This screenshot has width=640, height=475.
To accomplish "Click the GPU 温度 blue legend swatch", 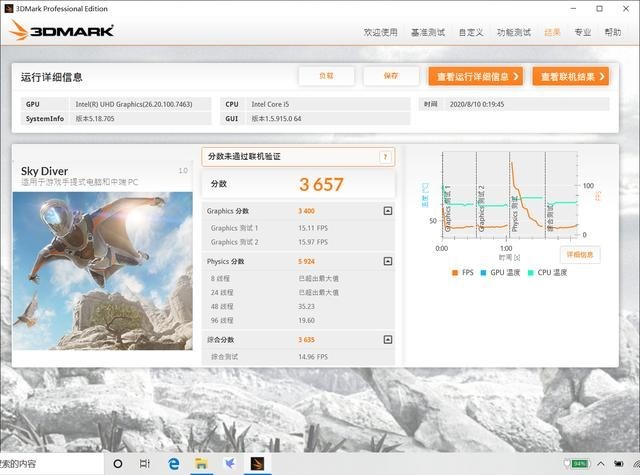I will (x=483, y=273).
